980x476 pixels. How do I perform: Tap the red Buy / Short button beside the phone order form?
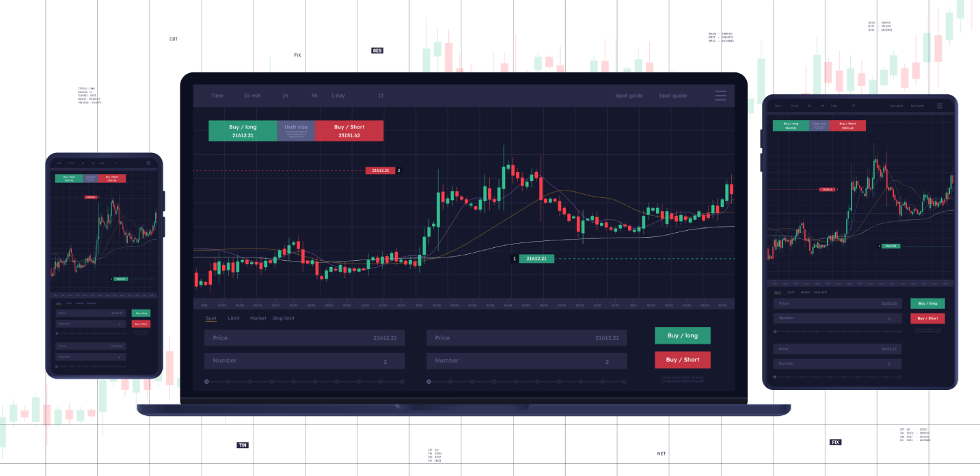pyautogui.click(x=141, y=324)
